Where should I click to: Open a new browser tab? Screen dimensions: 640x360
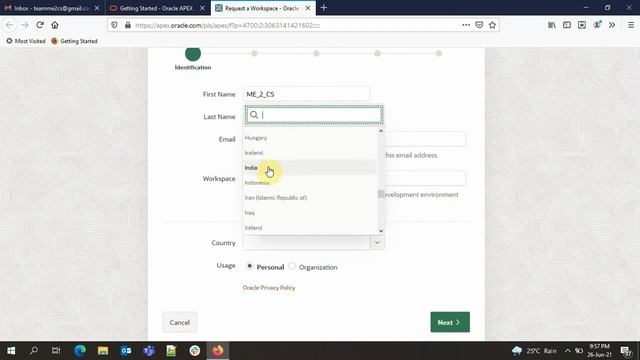click(x=324, y=8)
